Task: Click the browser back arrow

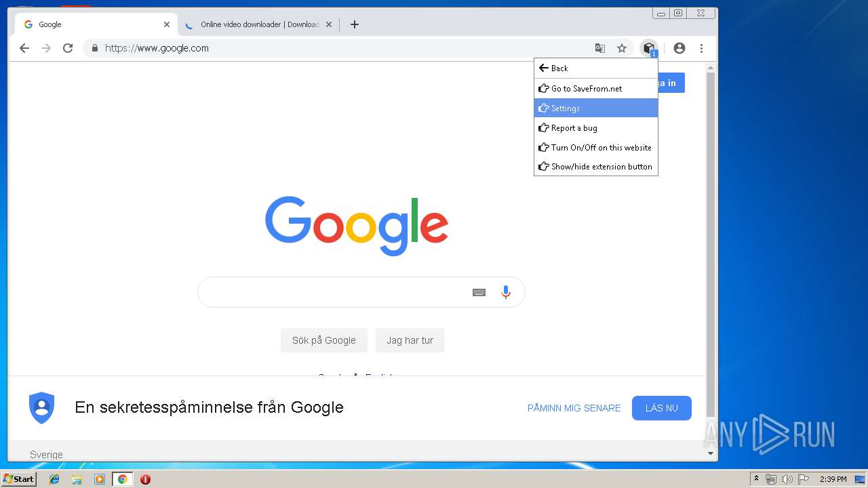Action: (24, 48)
